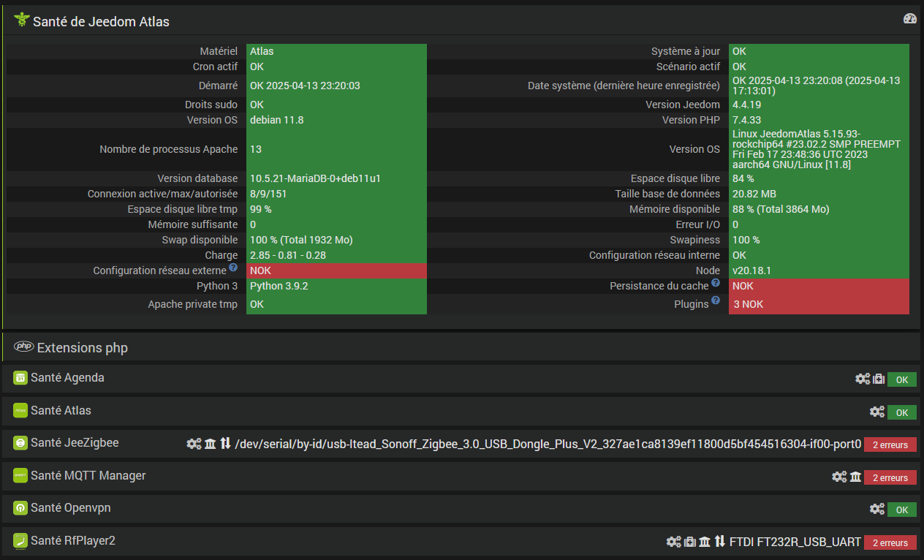Click the up-down arrows icon on JeeZigbee row

(225, 443)
